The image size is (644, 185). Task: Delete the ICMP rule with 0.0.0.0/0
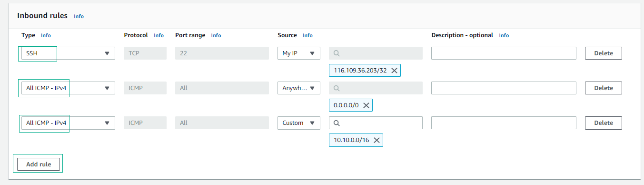603,88
